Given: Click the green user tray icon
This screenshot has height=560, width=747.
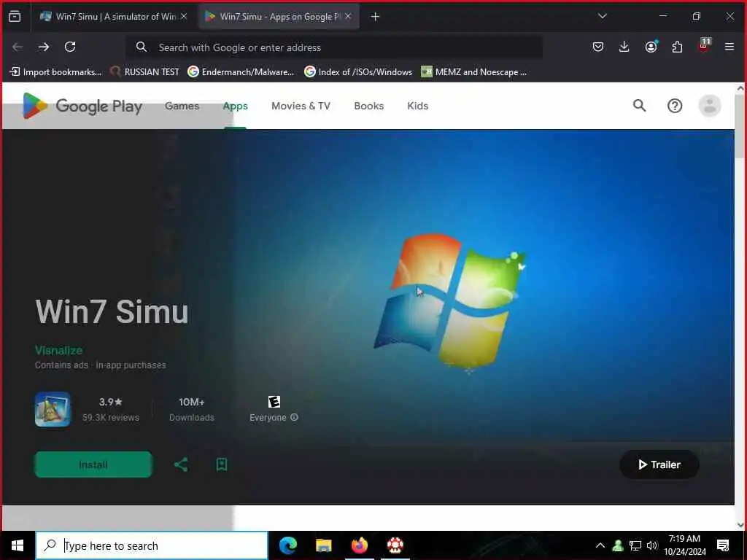Looking at the screenshot, I should click(x=618, y=545).
